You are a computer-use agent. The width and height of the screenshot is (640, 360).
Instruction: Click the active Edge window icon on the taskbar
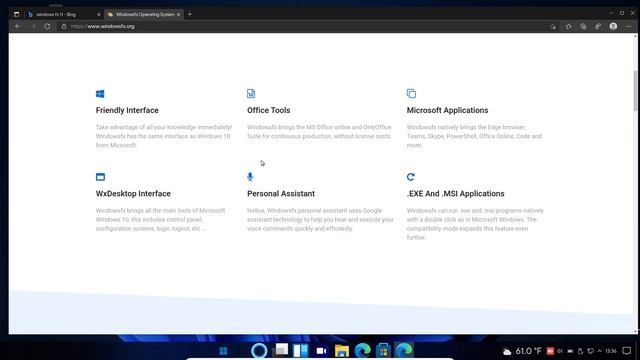(404, 351)
